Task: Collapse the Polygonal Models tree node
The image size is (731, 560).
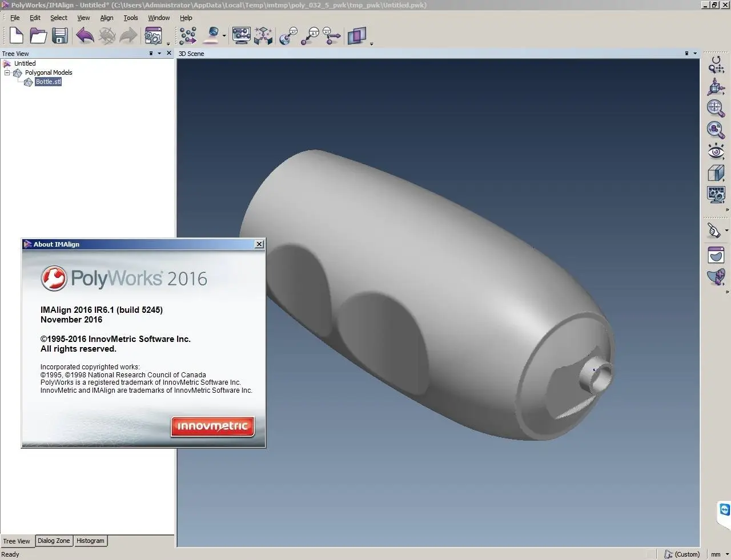Action: pyautogui.click(x=7, y=72)
